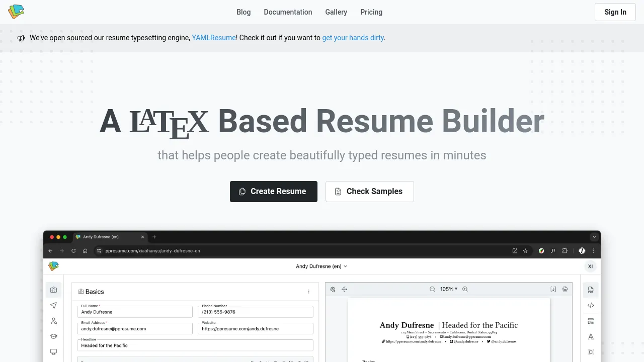Click the browser three-dot menu in the preview
The height and width of the screenshot is (362, 644).
click(594, 251)
